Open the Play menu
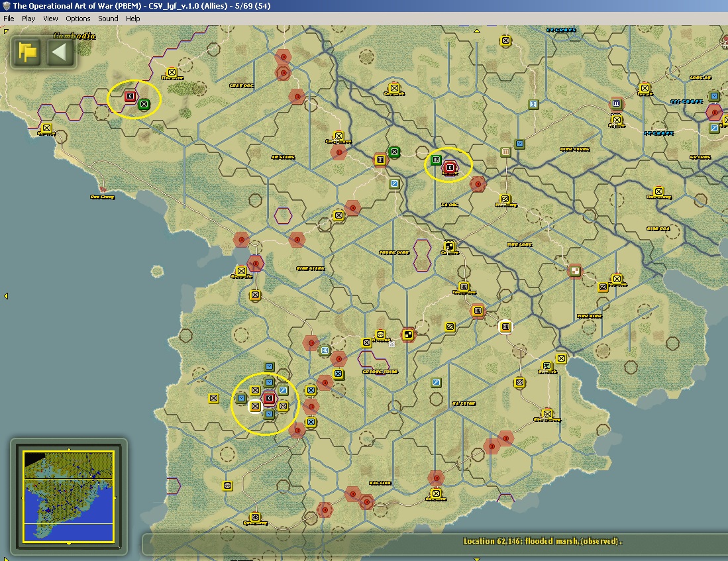Screen dimensions: 728x561 tap(28, 19)
